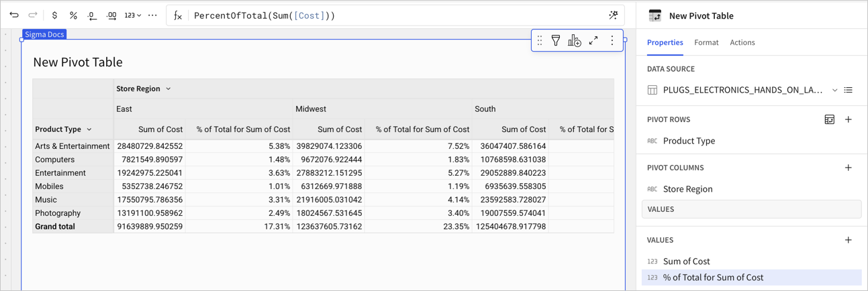Viewport: 868px width, 291px height.
Task: Click decrease decimal places icon
Action: 92,15
